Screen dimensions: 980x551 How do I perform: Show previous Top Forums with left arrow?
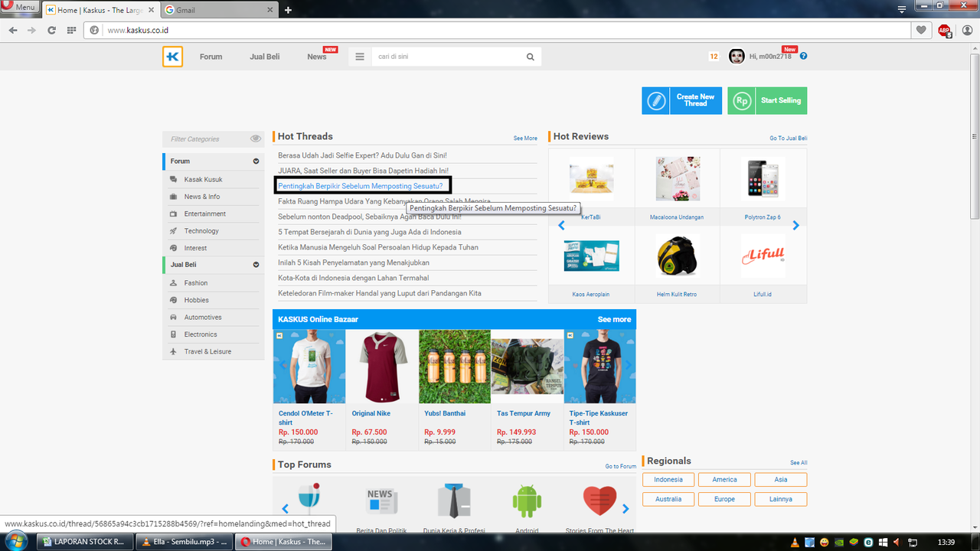pyautogui.click(x=285, y=508)
